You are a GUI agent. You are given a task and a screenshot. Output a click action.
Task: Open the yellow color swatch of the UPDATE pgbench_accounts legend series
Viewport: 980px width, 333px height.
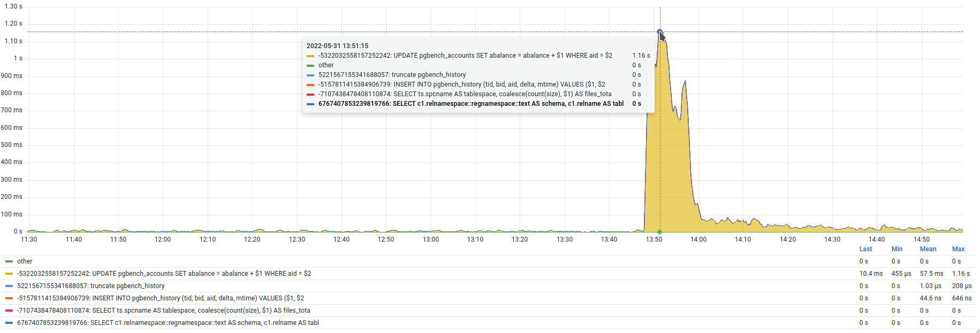[x=9, y=274]
